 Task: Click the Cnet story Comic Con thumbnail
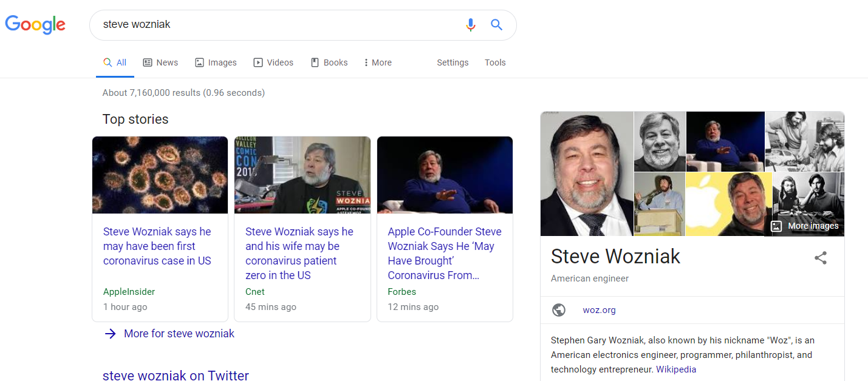pos(302,175)
